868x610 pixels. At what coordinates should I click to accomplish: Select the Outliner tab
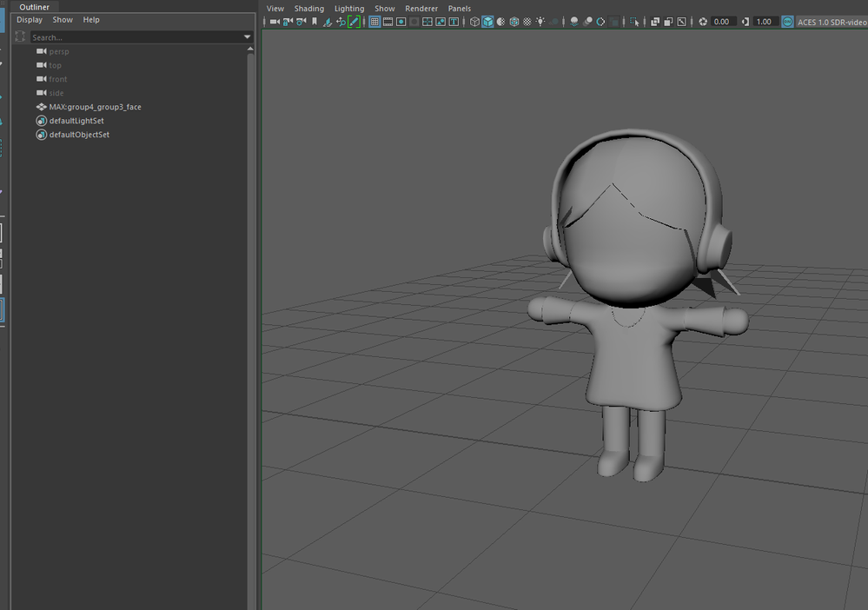click(35, 7)
